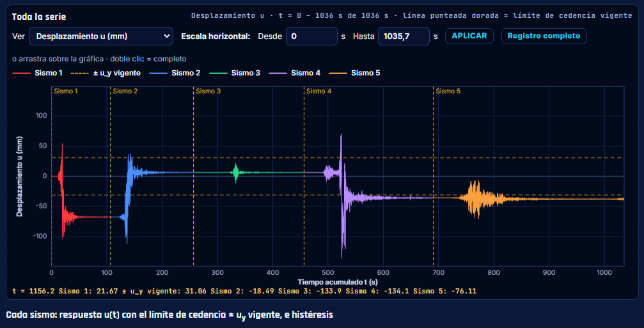Screen dimensions: 644x328
Task: Click the 'Hasta' end time input field
Action: tap(404, 36)
